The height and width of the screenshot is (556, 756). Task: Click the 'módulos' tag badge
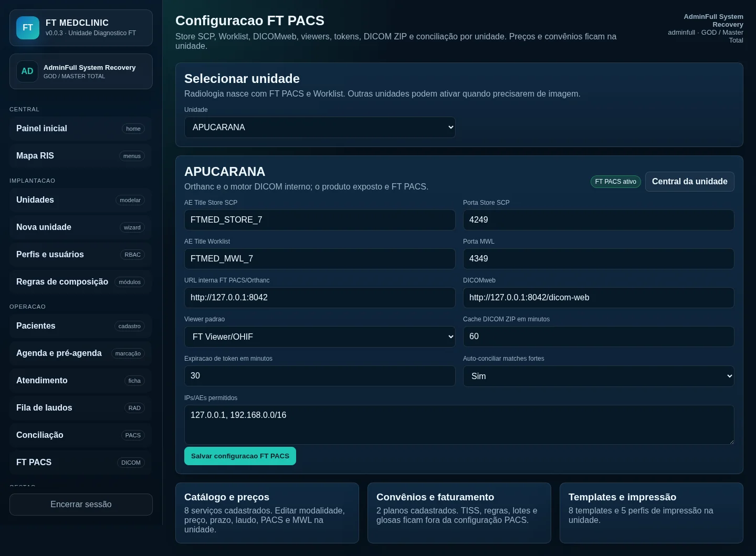[x=130, y=282]
